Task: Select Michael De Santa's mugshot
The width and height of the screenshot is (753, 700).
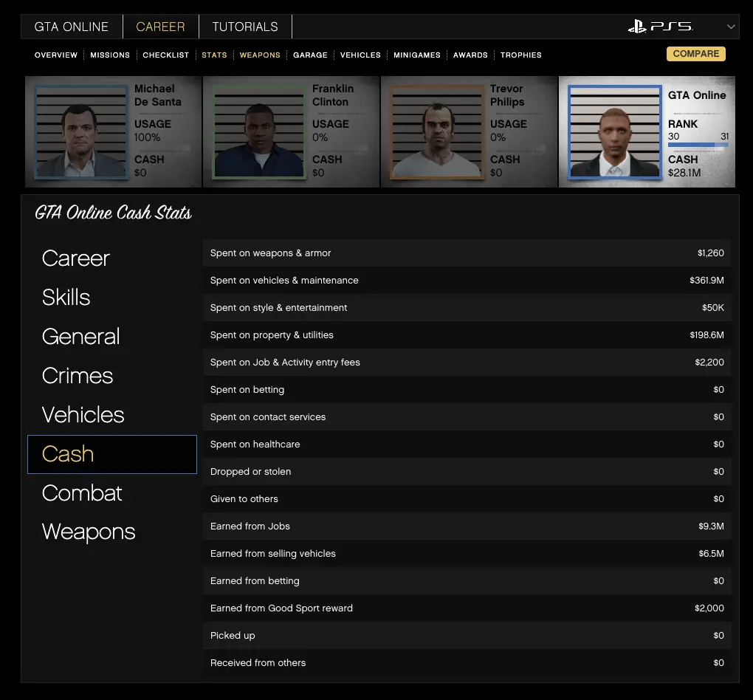Action: 81,133
